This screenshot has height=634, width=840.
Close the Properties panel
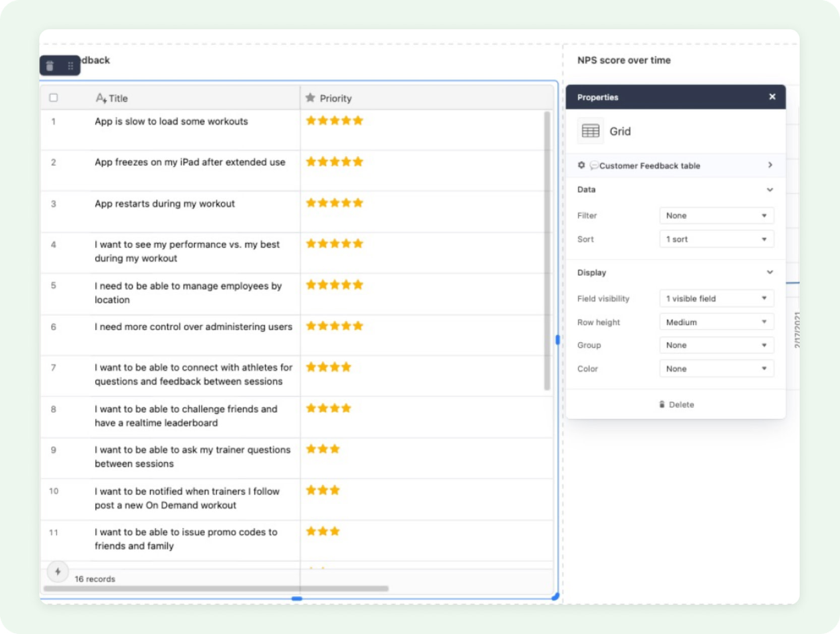click(x=772, y=96)
